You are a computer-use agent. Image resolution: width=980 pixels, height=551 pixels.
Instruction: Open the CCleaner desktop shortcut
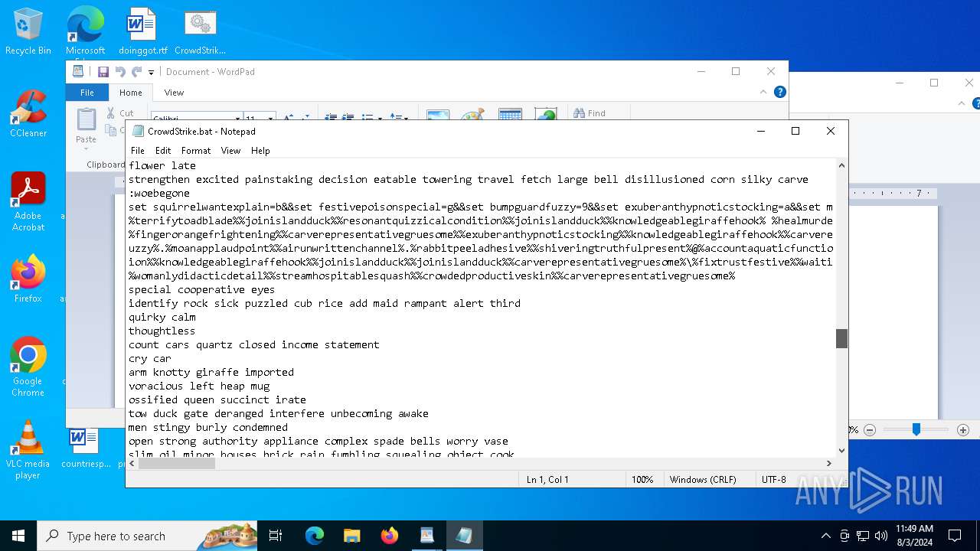tap(28, 114)
